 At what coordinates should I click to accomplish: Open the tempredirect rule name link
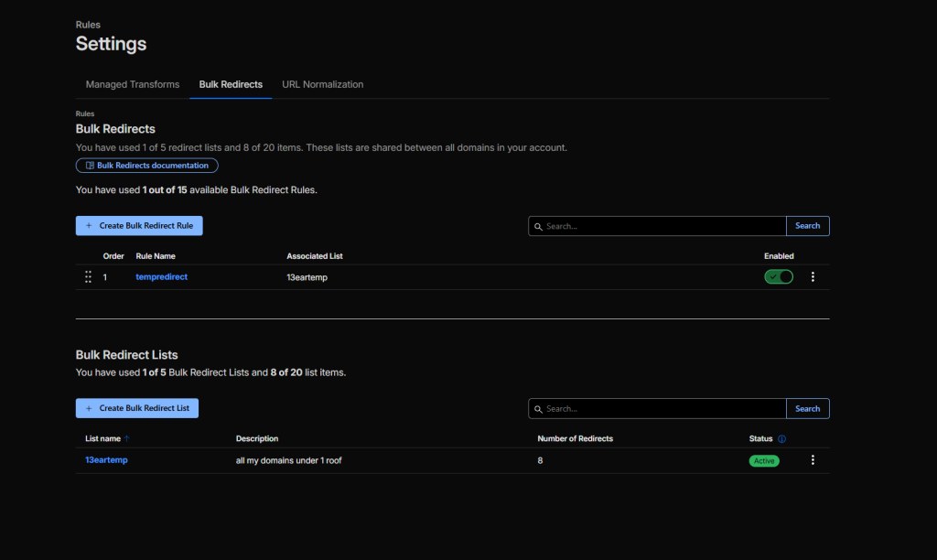pos(161,277)
